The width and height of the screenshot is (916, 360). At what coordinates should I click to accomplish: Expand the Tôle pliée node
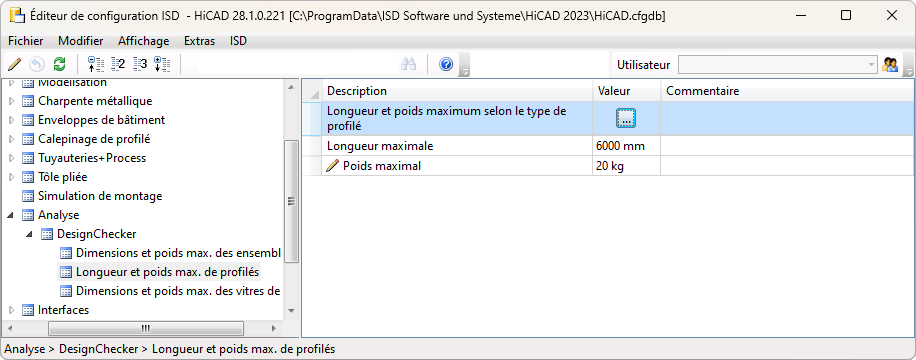point(12,177)
